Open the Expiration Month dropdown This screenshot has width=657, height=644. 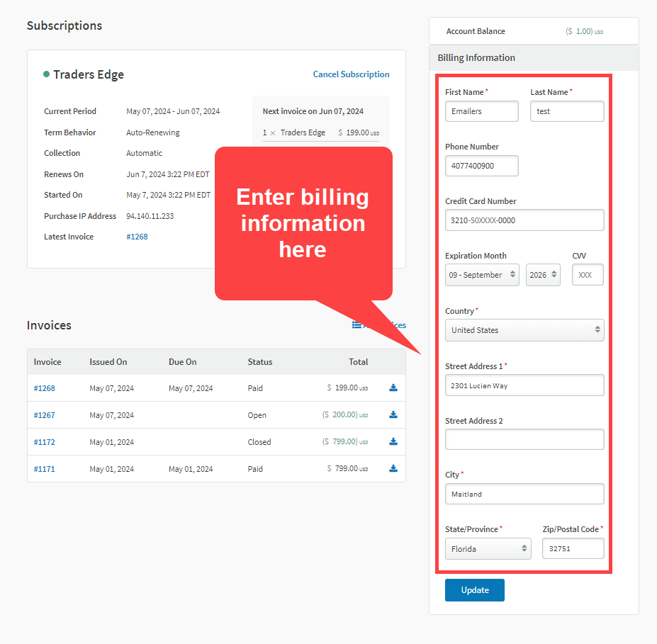coord(482,275)
